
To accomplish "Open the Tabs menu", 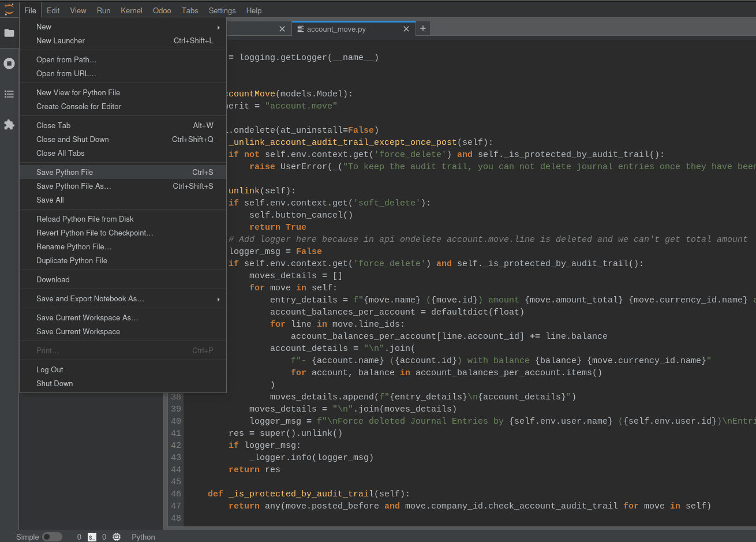I will [190, 10].
